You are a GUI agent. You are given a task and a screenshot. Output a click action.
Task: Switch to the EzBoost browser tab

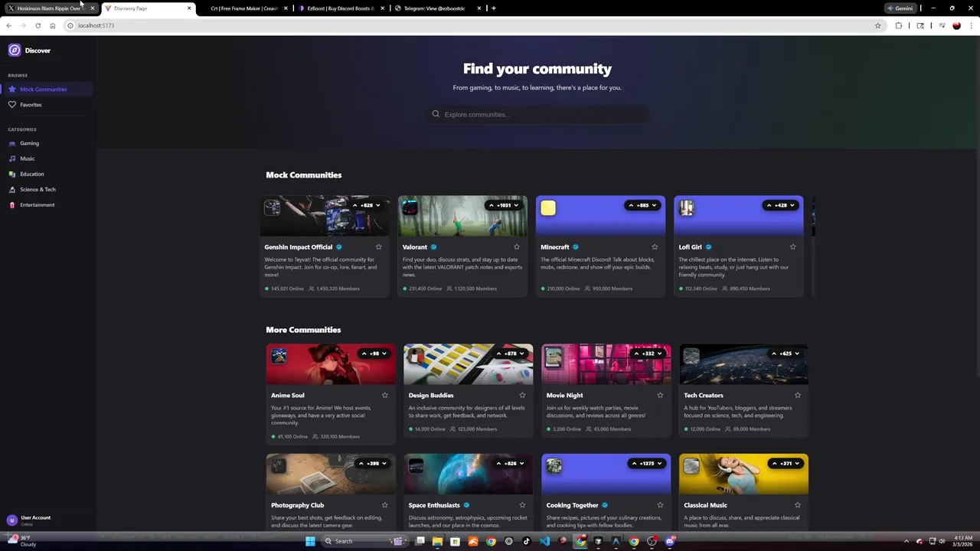coord(340,8)
